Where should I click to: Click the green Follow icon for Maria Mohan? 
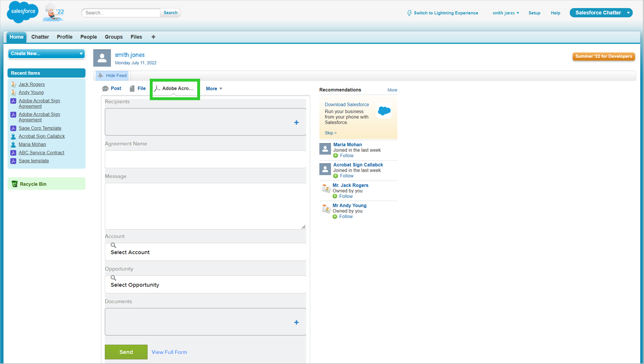pyautogui.click(x=335, y=156)
